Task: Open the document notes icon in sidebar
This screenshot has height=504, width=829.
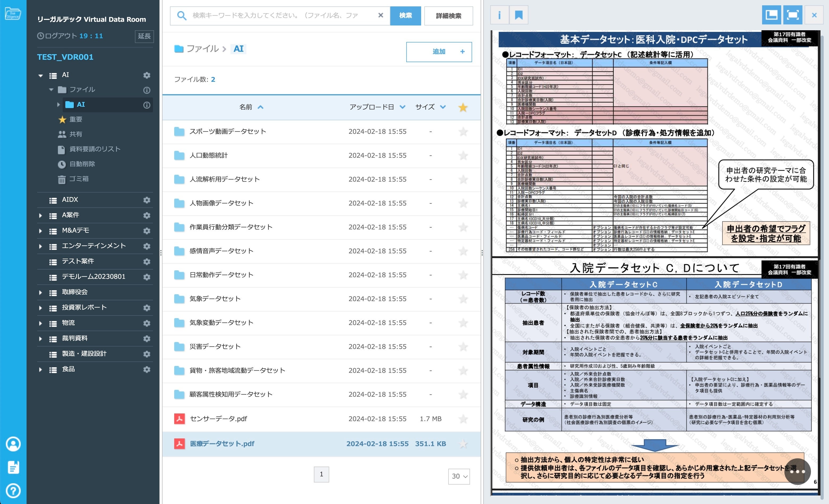Action: coord(13,467)
